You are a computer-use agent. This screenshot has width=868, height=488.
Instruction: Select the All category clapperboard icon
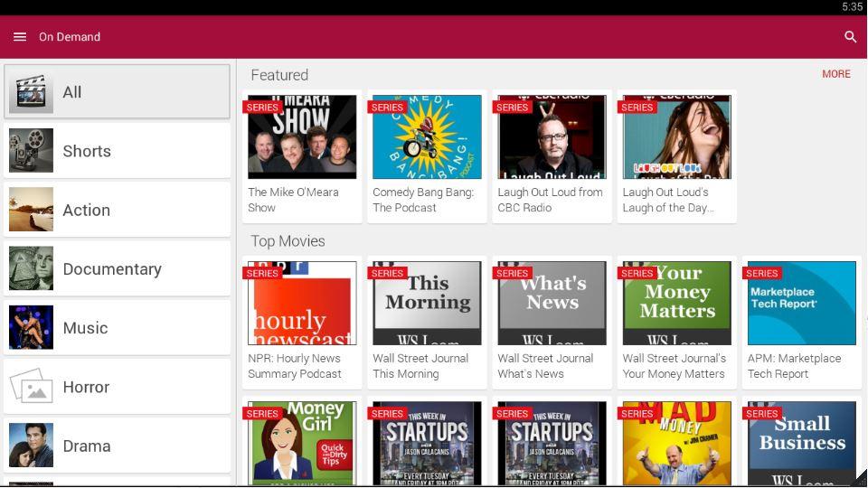coord(31,91)
